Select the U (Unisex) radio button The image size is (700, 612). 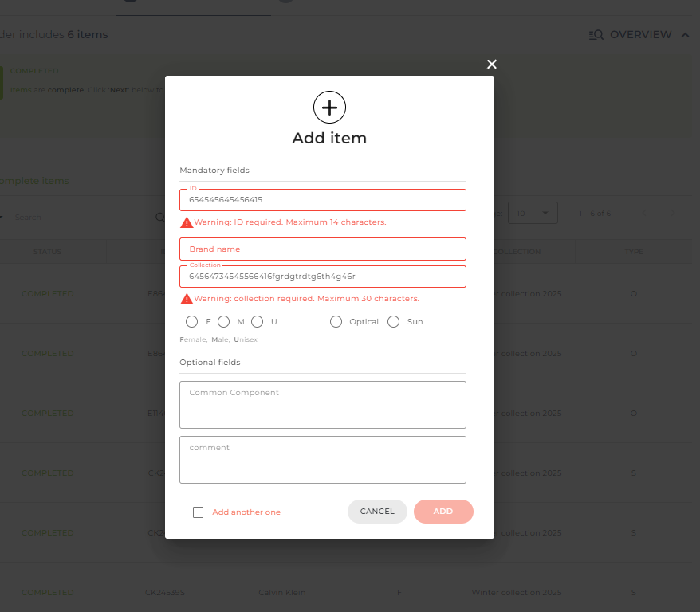click(x=258, y=322)
